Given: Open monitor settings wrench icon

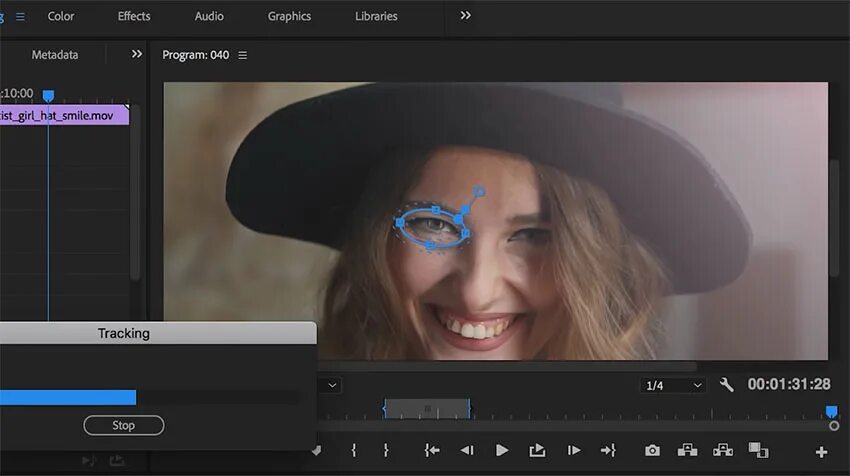Looking at the screenshot, I should (x=726, y=385).
